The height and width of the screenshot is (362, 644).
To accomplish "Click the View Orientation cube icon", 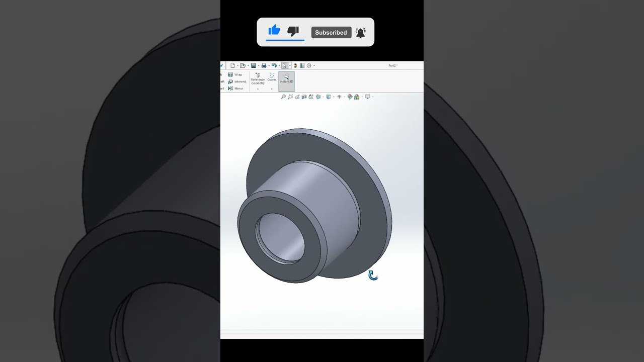I will tap(318, 97).
